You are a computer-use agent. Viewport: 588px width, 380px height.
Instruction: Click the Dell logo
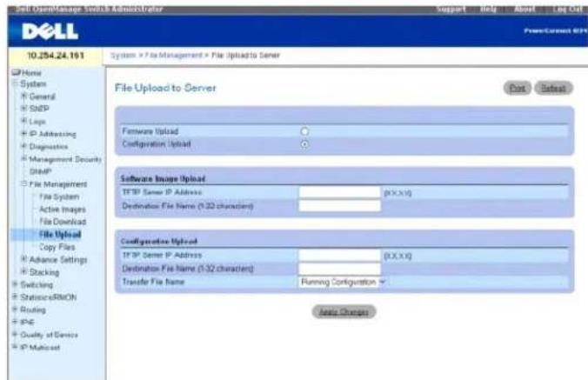(x=50, y=31)
